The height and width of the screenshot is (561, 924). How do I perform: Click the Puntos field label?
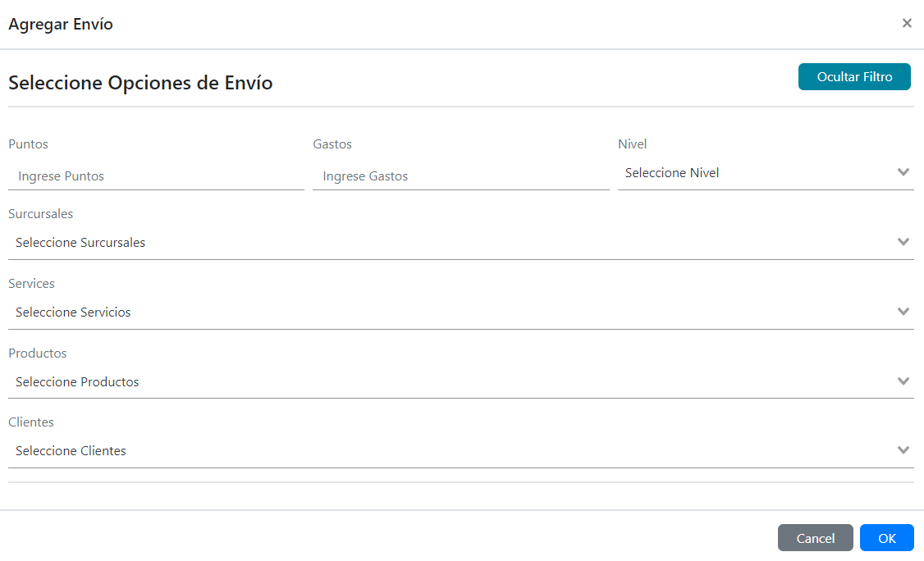29,144
